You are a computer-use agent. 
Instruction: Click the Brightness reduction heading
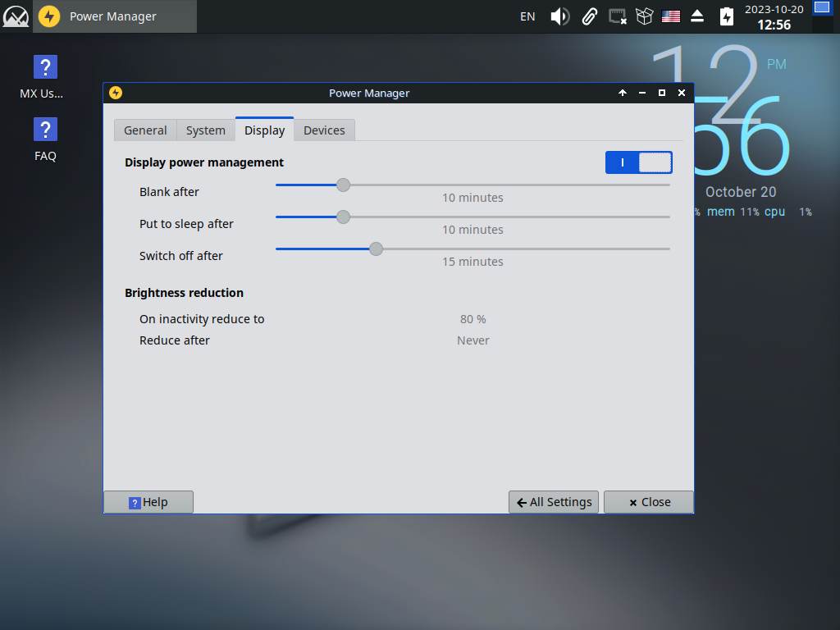[x=185, y=293]
